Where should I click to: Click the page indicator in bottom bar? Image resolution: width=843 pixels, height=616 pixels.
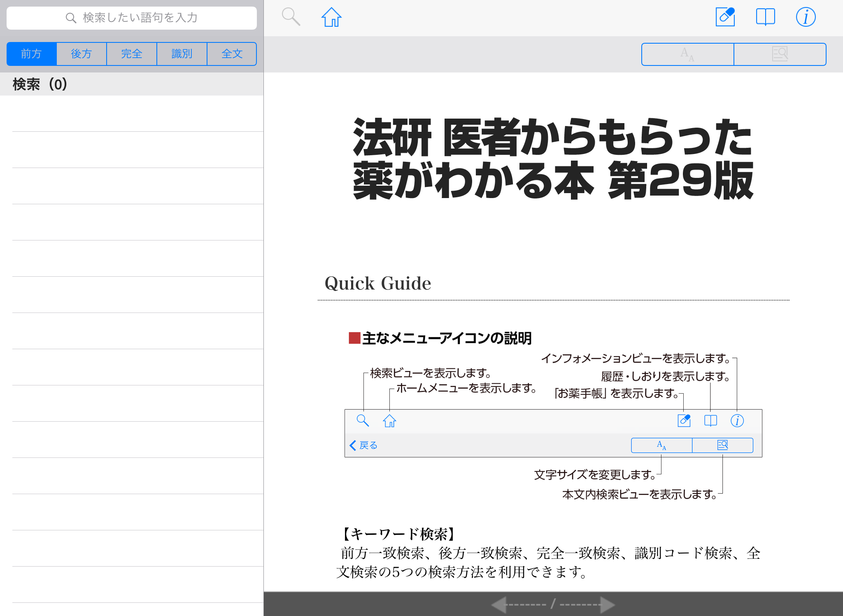coord(553,605)
